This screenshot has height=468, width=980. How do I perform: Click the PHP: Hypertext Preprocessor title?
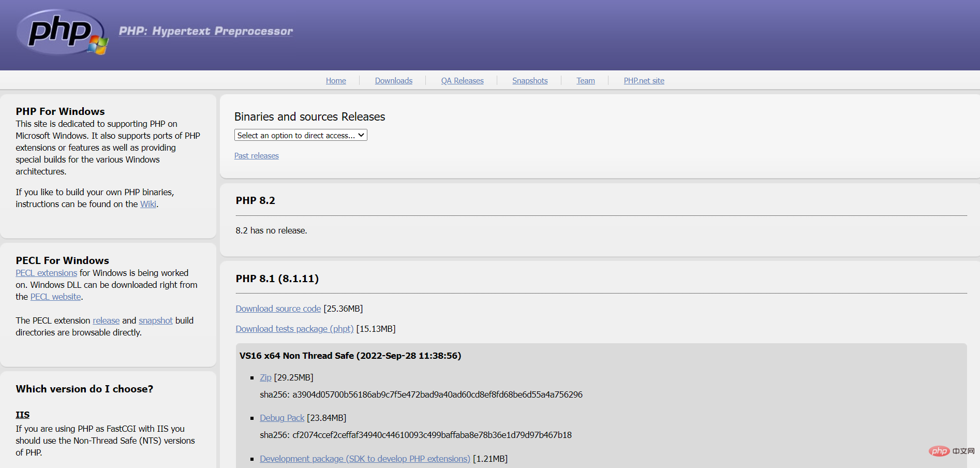pyautogui.click(x=205, y=31)
